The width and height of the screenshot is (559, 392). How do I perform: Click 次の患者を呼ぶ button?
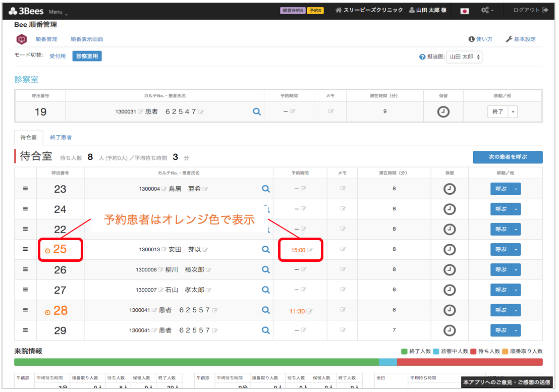508,157
